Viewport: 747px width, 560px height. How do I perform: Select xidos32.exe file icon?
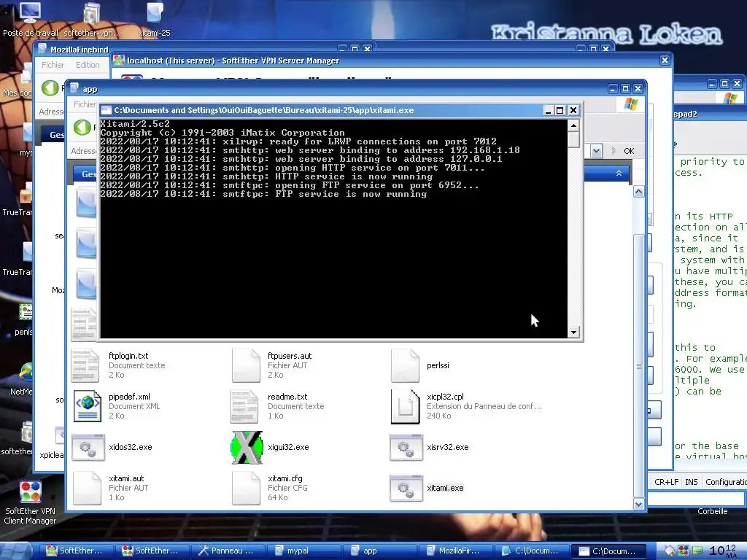coord(88,448)
